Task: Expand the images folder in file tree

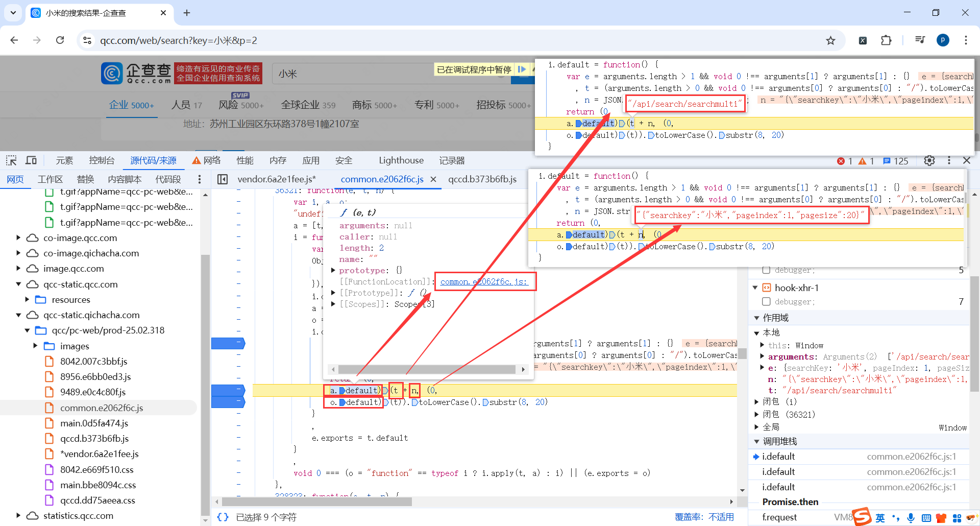Action: click(x=35, y=346)
